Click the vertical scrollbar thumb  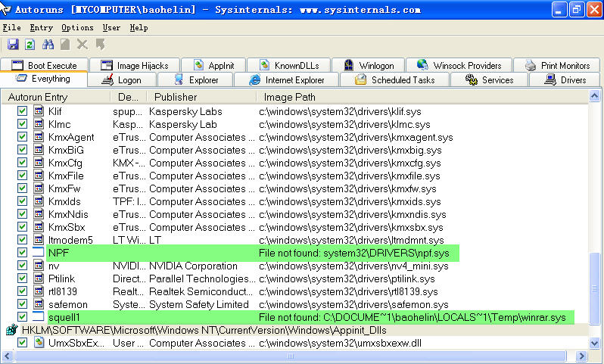[594, 288]
